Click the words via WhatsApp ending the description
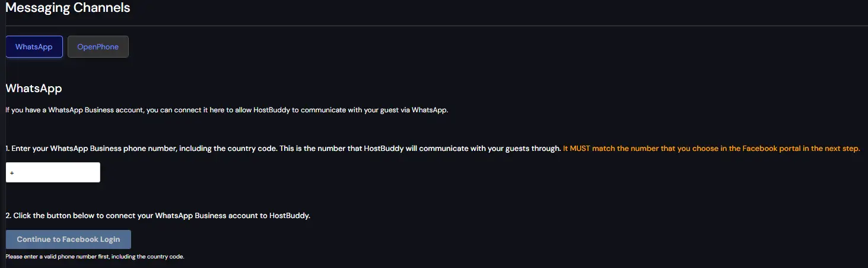868x268 pixels. [x=424, y=111]
